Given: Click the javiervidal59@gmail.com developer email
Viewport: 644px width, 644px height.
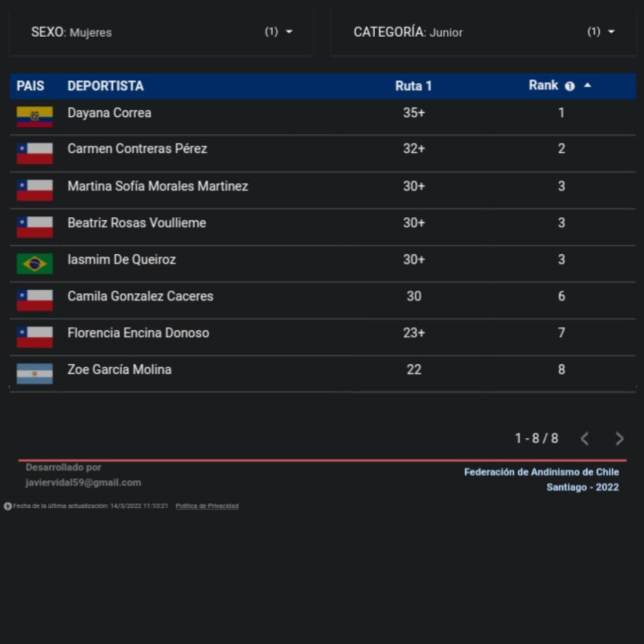Looking at the screenshot, I should [x=83, y=482].
